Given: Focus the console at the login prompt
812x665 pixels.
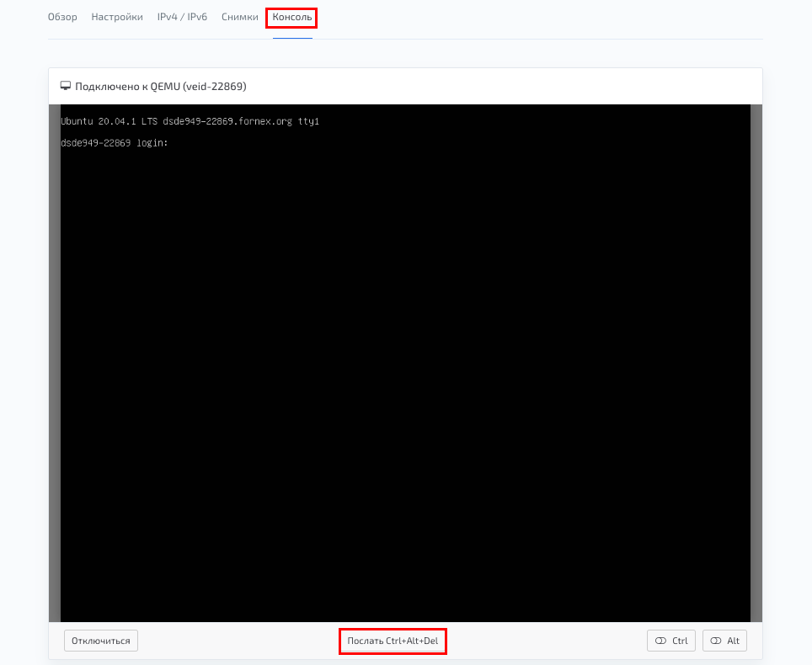Looking at the screenshot, I should 115,143.
